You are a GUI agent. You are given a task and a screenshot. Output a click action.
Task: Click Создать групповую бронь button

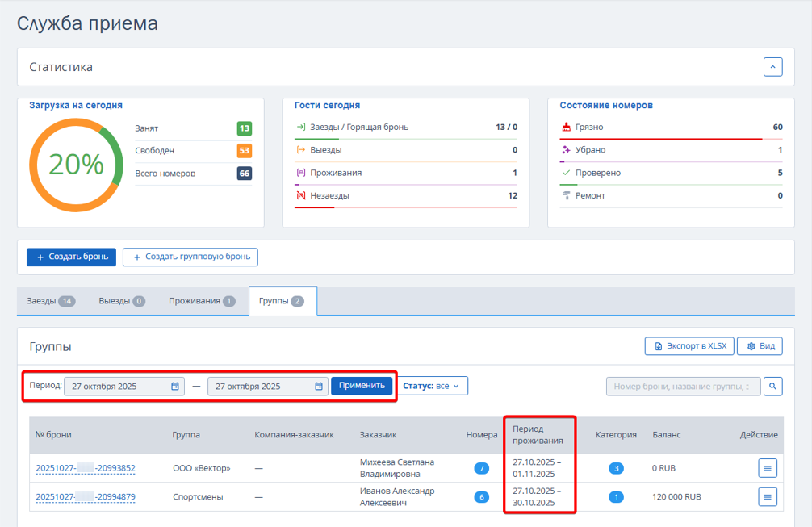tap(190, 257)
